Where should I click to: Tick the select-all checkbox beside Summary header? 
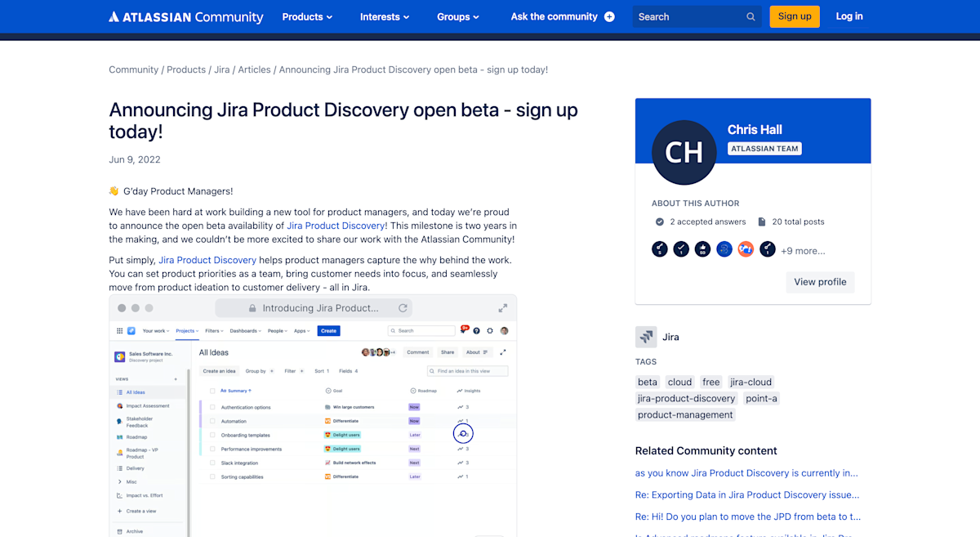(x=212, y=391)
